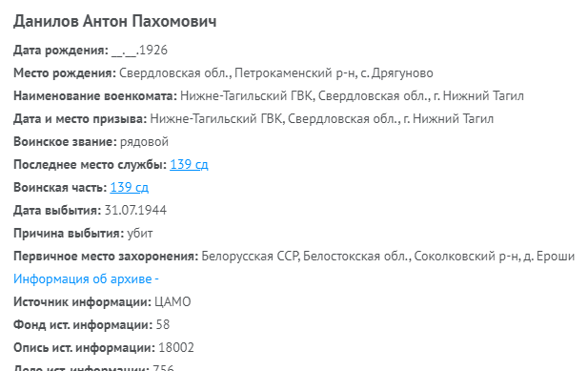Click the Дата и место призыва label
The width and height of the screenshot is (588, 371).
[80, 119]
